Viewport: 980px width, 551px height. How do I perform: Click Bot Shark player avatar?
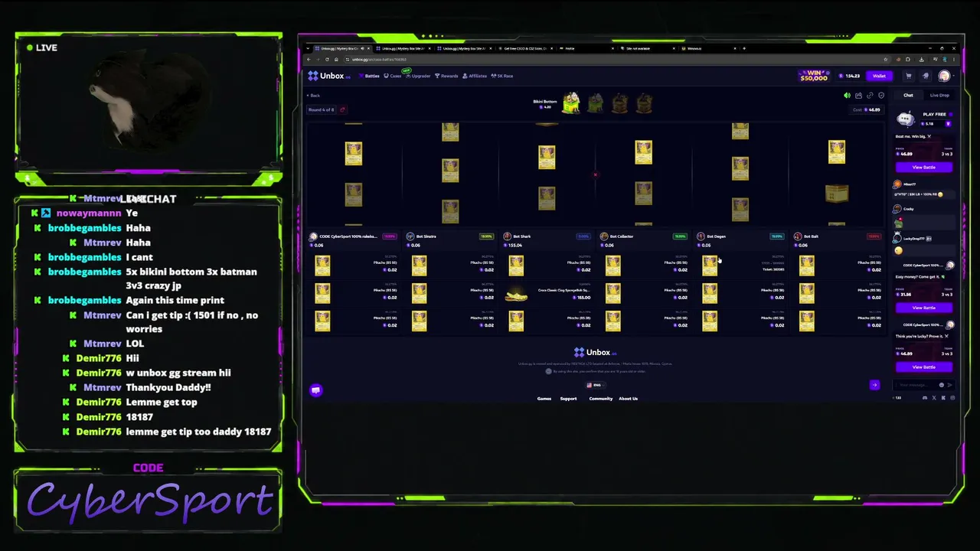point(507,236)
